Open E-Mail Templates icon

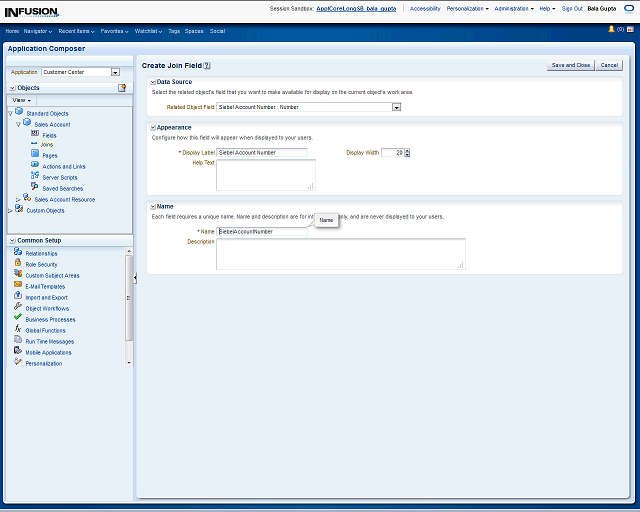(18, 286)
